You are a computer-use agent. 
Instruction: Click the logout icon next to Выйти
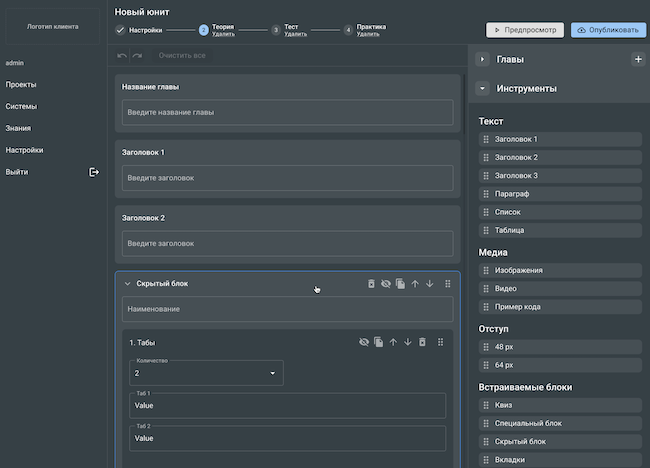point(94,172)
